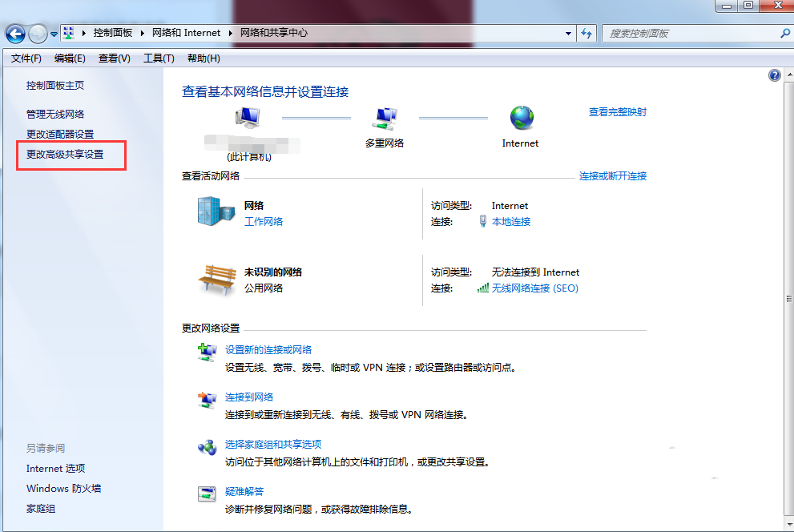Open the recent pages dropdown beside the back button

point(53,33)
